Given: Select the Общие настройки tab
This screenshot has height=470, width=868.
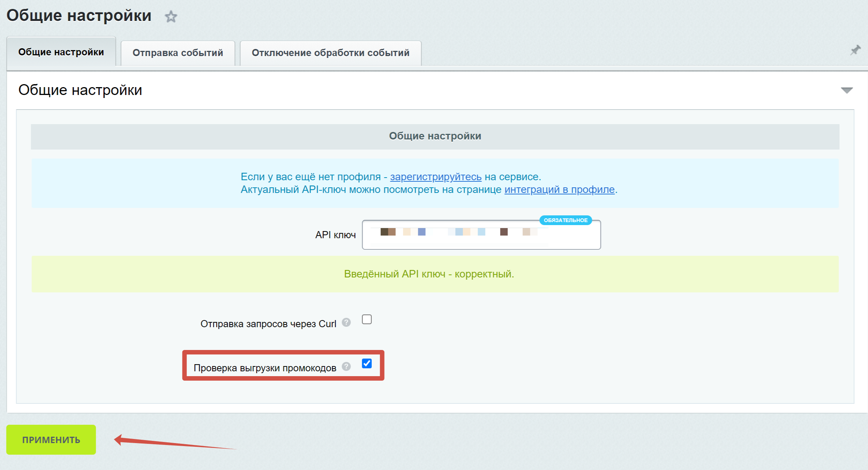Looking at the screenshot, I should (61, 52).
